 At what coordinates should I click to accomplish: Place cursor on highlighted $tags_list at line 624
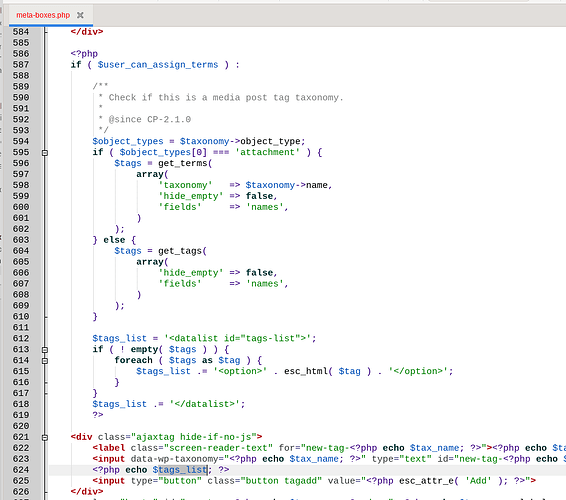pyautogui.click(x=180, y=470)
